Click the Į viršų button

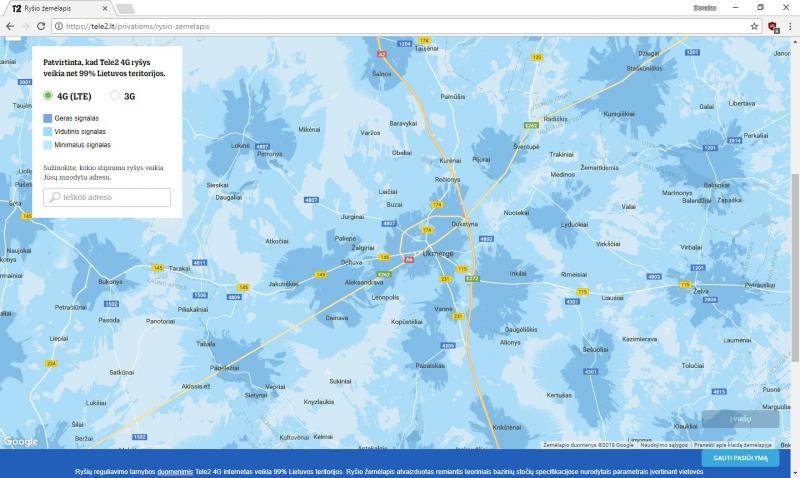tap(740, 419)
